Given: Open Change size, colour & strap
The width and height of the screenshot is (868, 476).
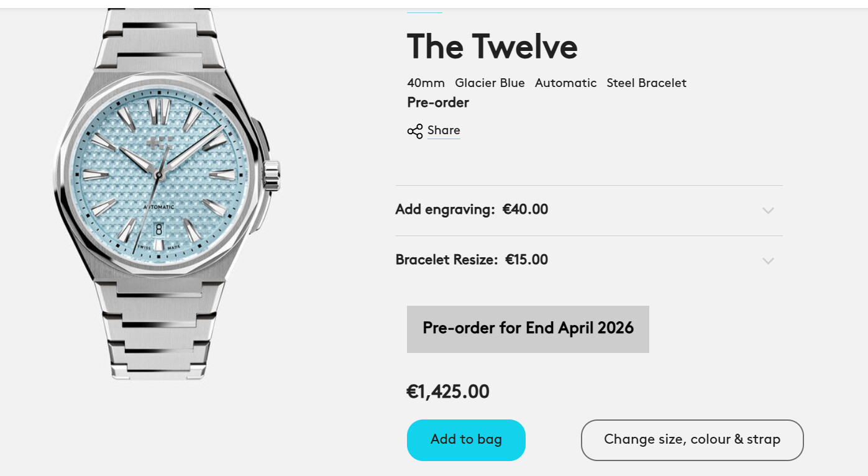Looking at the screenshot, I should click(692, 440).
